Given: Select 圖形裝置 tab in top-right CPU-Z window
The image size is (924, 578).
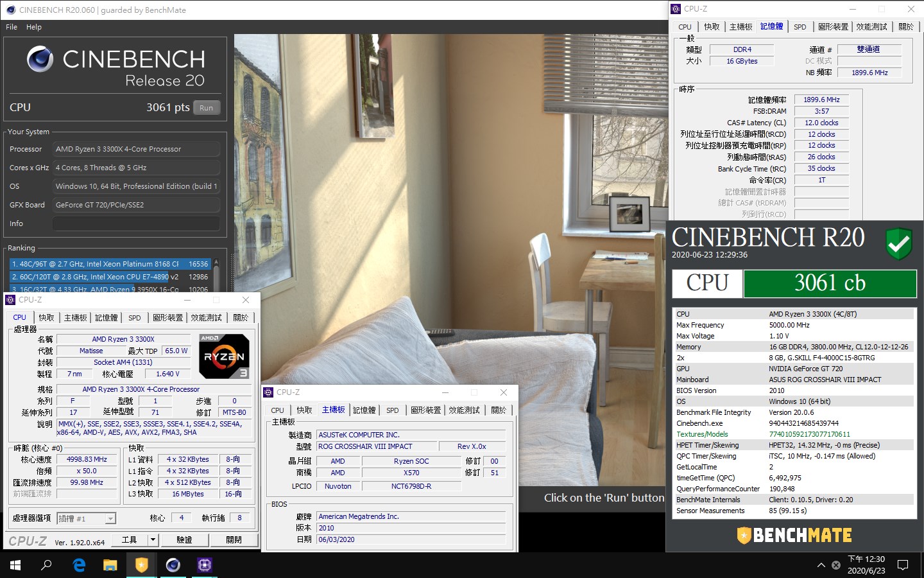Looking at the screenshot, I should (x=833, y=27).
